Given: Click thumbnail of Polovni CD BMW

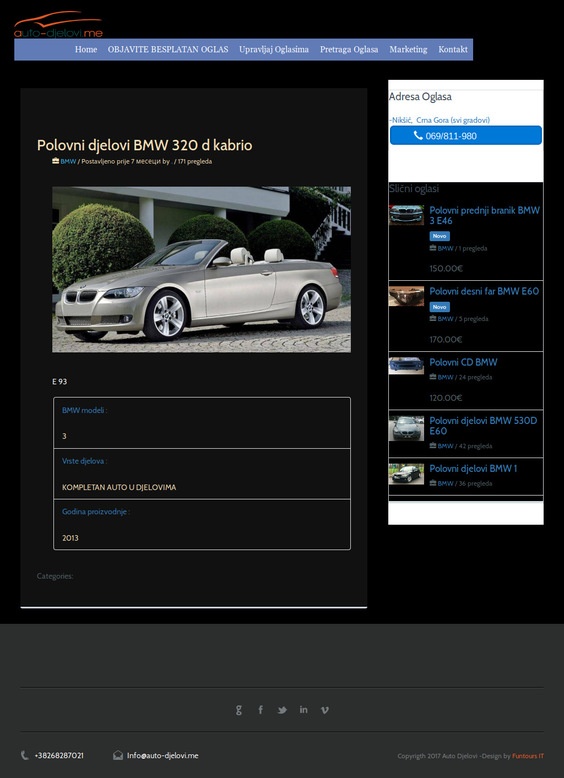Looking at the screenshot, I should point(406,366).
